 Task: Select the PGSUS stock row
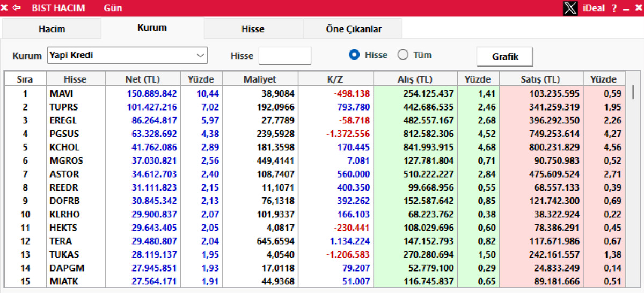[x=315, y=134]
